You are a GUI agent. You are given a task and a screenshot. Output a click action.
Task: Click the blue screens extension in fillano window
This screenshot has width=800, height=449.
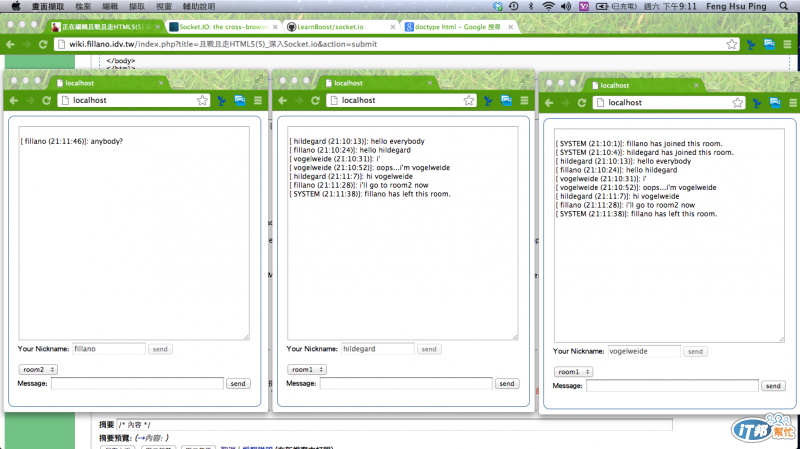240,101
